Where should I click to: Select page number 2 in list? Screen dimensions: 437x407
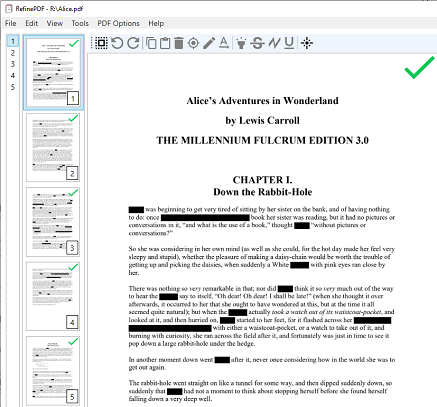pos(13,53)
